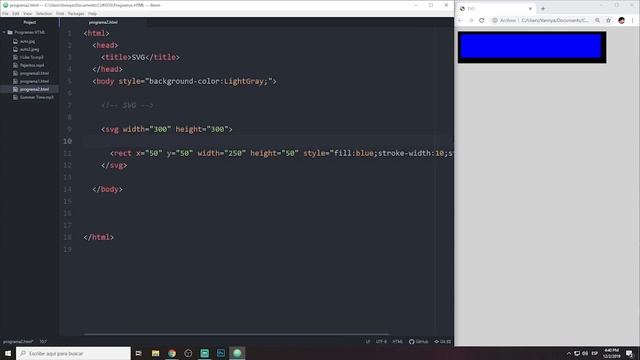The height and width of the screenshot is (360, 640).
Task: Select the Project panel tab
Action: point(29,22)
